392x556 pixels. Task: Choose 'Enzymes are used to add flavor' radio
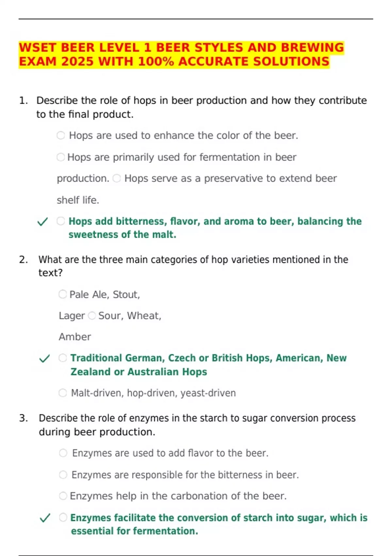pos(63,453)
